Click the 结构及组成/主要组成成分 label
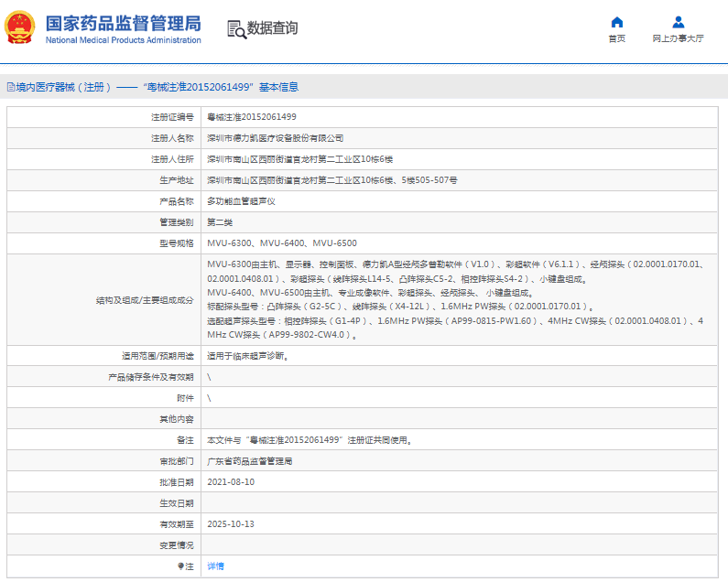Image resolution: width=728 pixels, height=582 pixels. coord(145,300)
